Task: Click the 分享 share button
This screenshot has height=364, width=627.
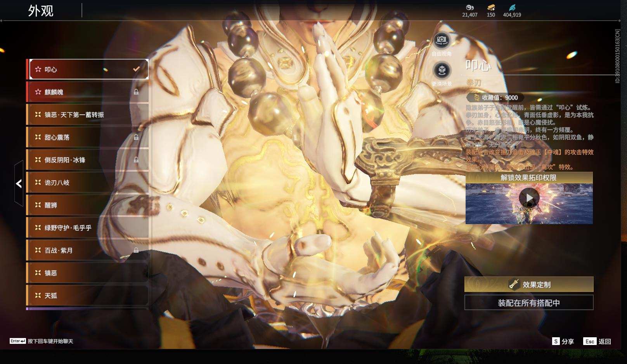Action: pyautogui.click(x=568, y=342)
